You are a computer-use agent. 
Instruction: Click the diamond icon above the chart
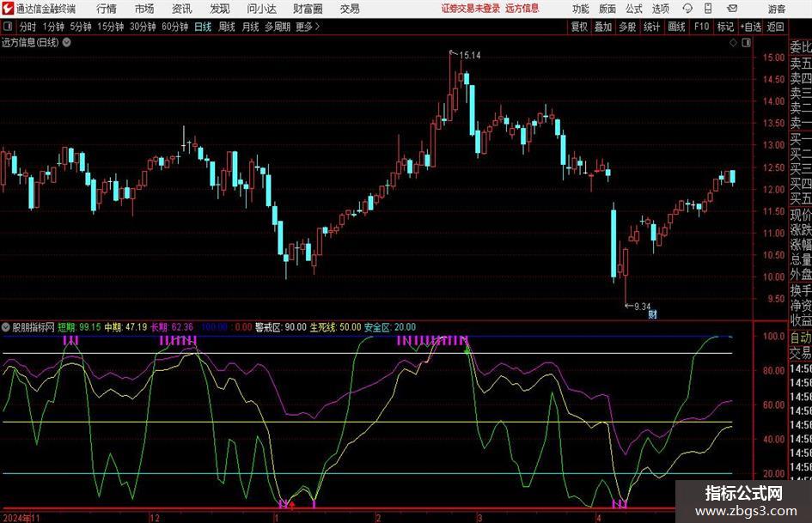(733, 42)
